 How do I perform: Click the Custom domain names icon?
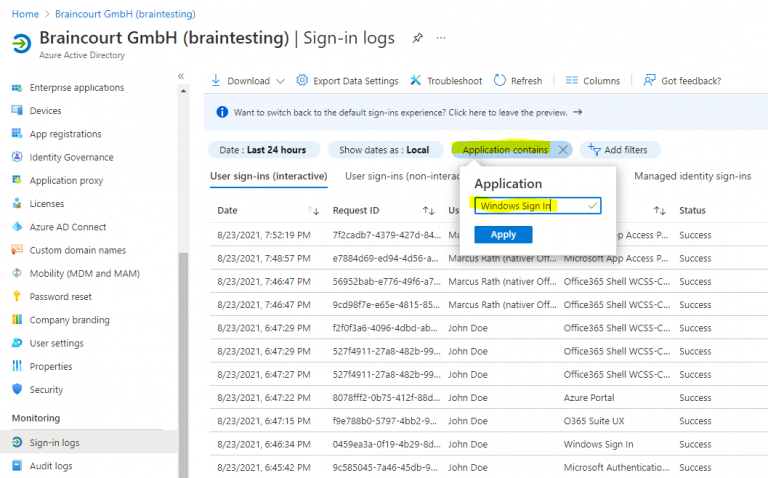[x=17, y=249]
